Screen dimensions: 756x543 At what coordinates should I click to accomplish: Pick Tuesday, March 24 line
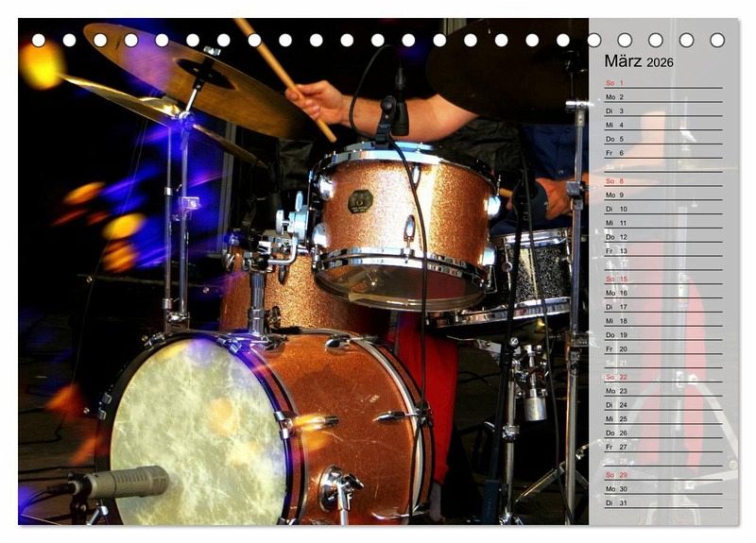pyautogui.click(x=661, y=405)
